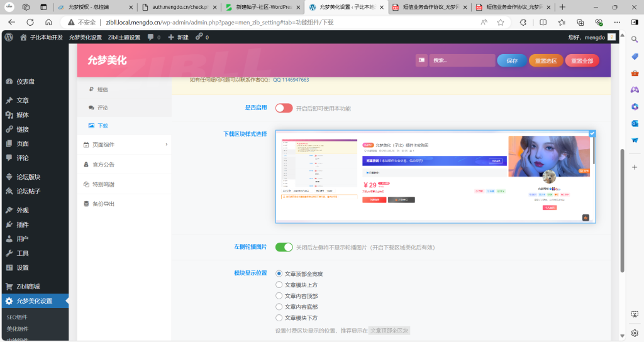Enable the 是否启用 toggle switch
The width and height of the screenshot is (644, 342).
click(x=284, y=108)
